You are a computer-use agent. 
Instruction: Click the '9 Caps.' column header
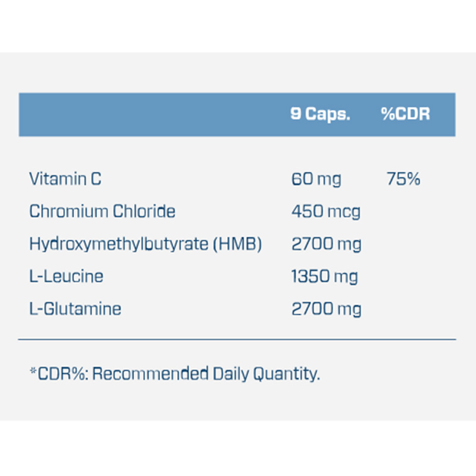tap(320, 114)
